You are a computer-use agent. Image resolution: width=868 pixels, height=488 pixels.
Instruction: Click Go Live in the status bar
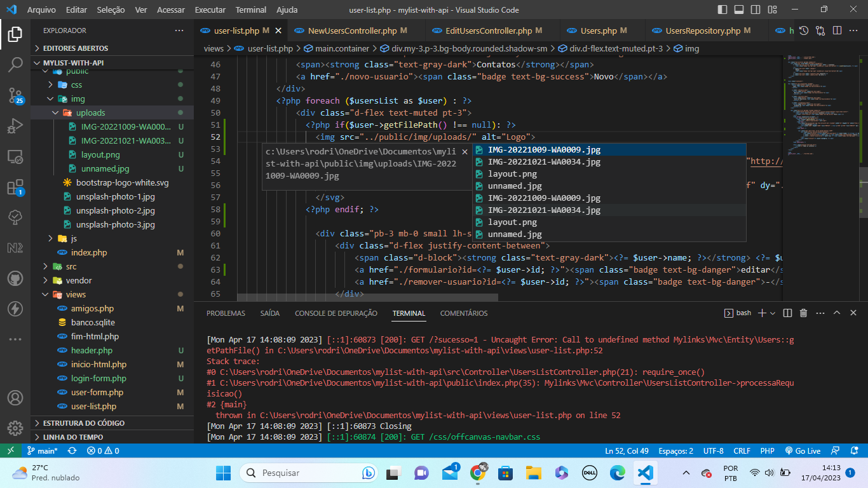(803, 451)
